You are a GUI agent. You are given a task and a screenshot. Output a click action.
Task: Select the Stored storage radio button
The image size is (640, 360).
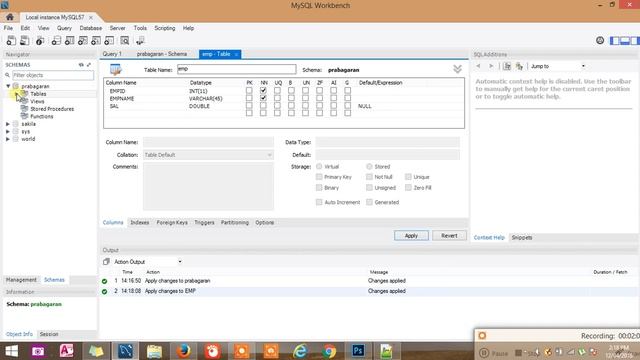tap(369, 167)
